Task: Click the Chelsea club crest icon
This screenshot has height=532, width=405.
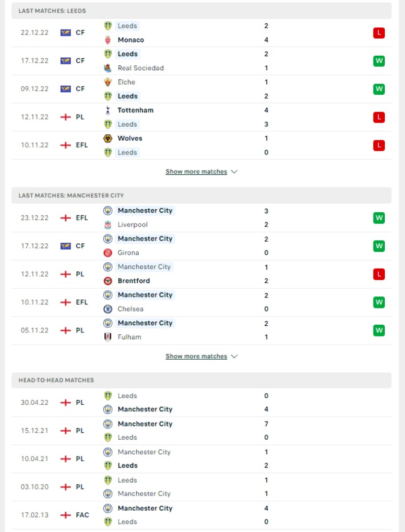Action: [108, 309]
